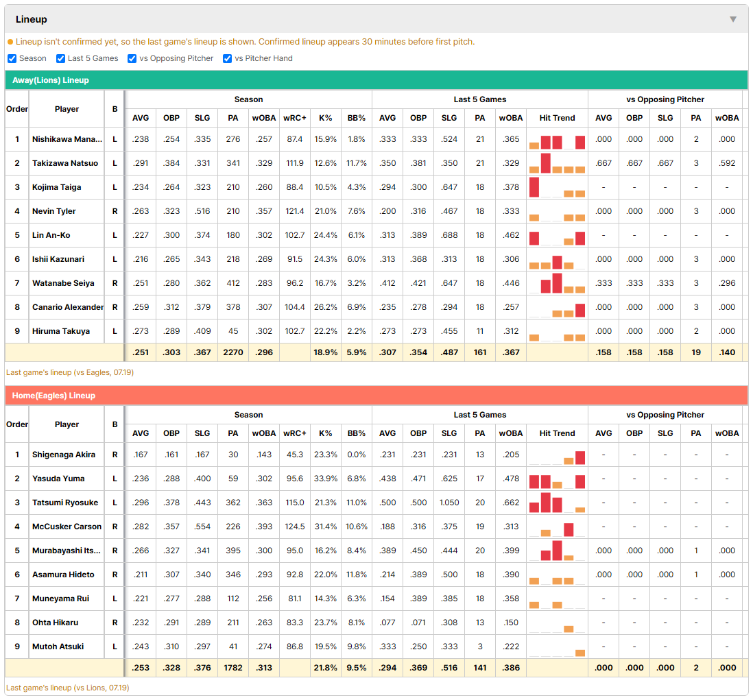Screen dimensions: 753x700
Task: Click the orange unconfirmed lineup indicator dot
Action: pos(10,43)
